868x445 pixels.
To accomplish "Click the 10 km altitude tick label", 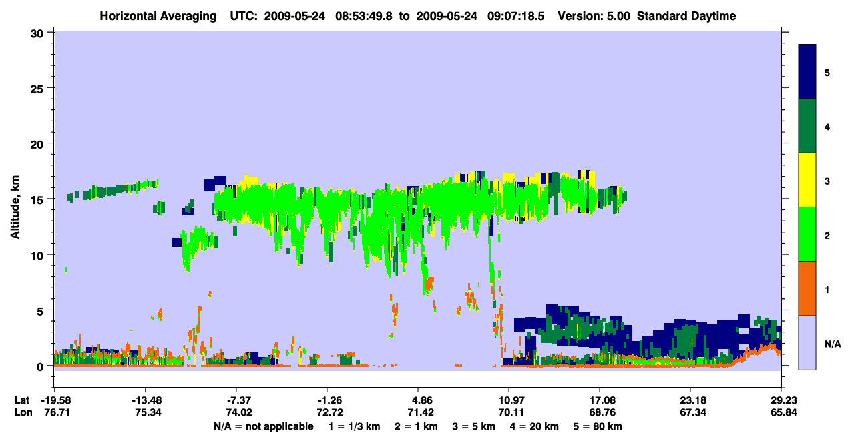I will [39, 255].
